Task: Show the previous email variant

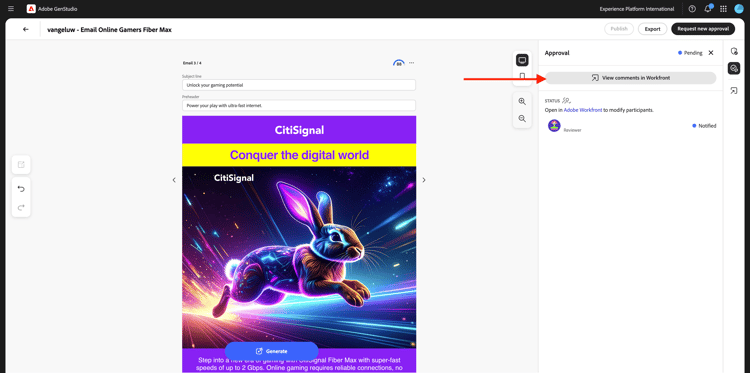Action: pyautogui.click(x=174, y=180)
